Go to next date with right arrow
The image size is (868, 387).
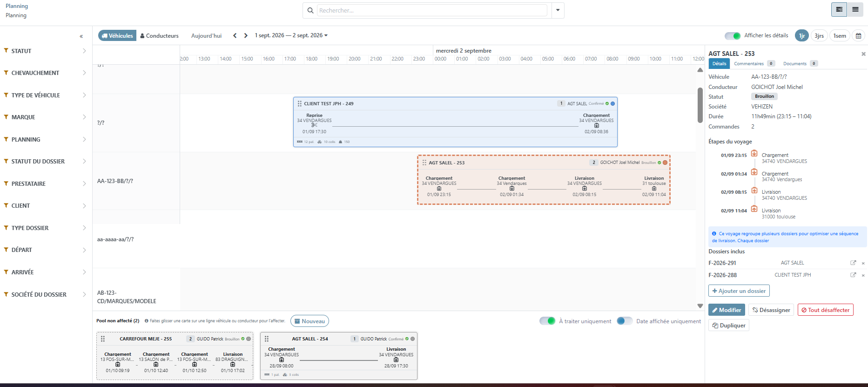click(x=246, y=35)
